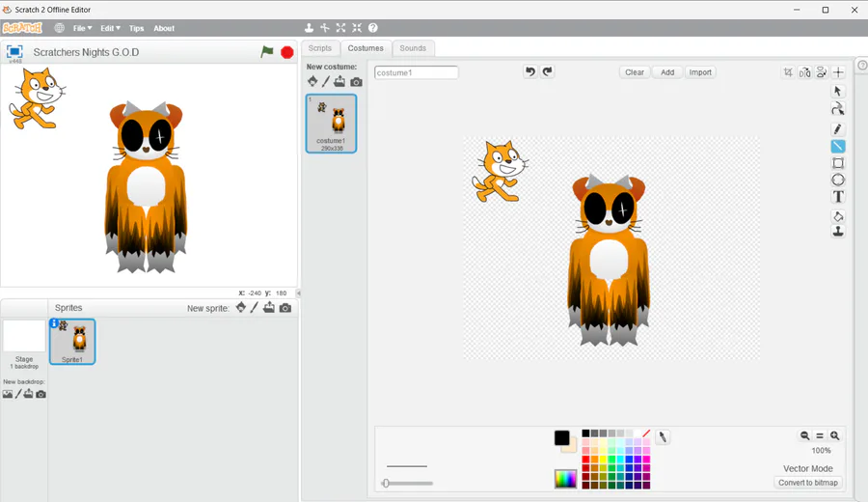Screen dimensions: 868x502
Task: Select the toolbar Shrink icon
Action: tap(357, 28)
